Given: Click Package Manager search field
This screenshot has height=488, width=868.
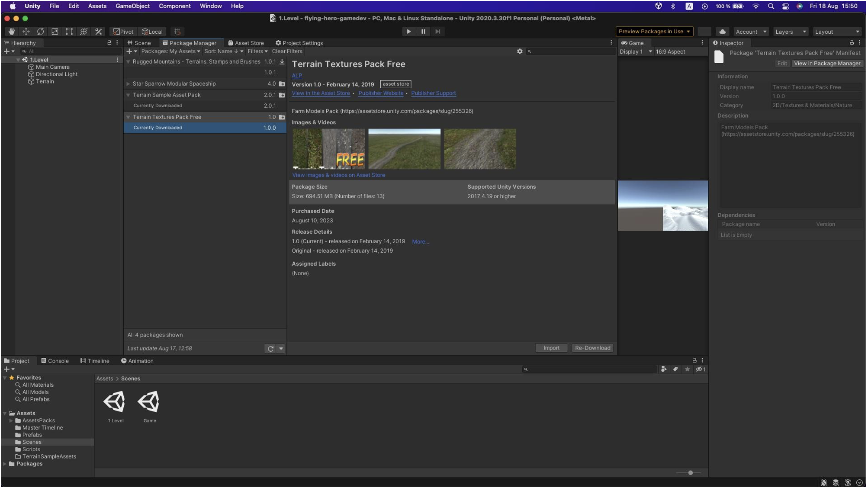Looking at the screenshot, I should pyautogui.click(x=570, y=51).
